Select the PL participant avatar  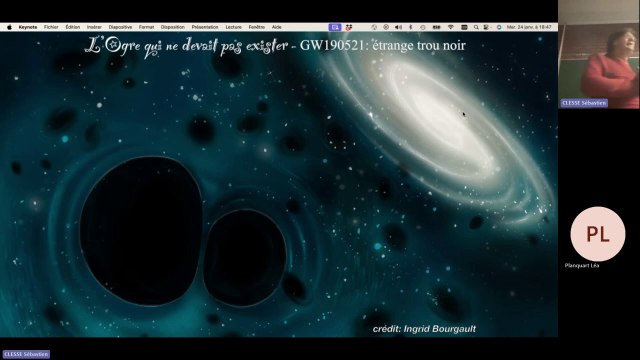tap(598, 234)
